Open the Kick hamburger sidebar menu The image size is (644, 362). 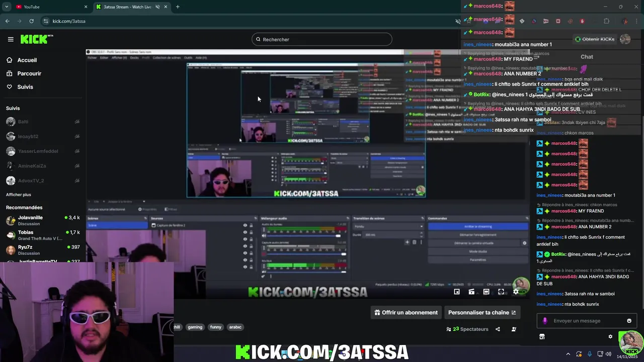(11, 39)
